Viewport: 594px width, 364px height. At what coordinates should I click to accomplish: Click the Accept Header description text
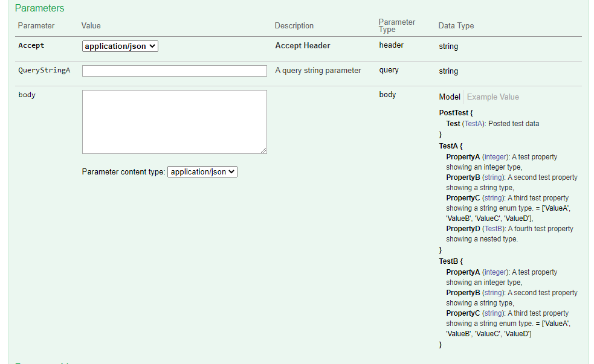click(x=302, y=46)
